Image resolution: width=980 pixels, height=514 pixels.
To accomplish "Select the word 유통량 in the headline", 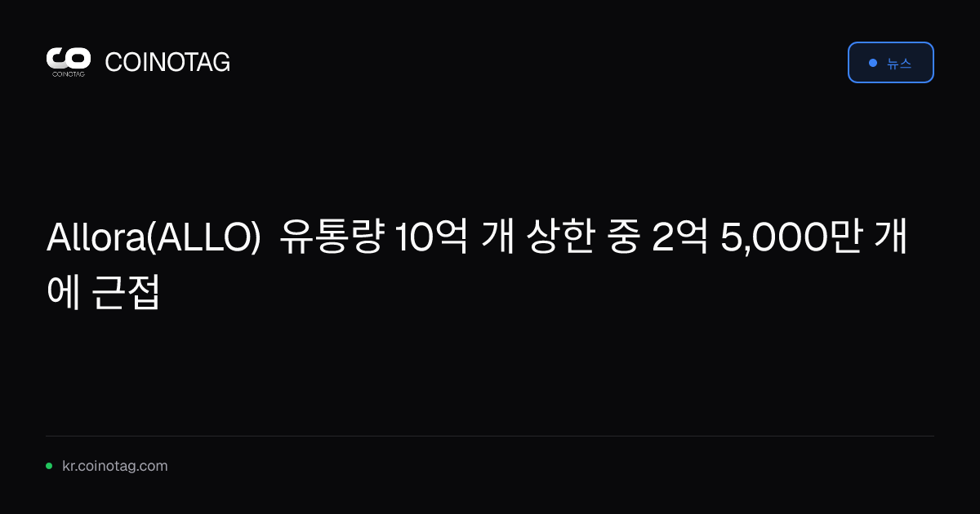I will coord(331,239).
